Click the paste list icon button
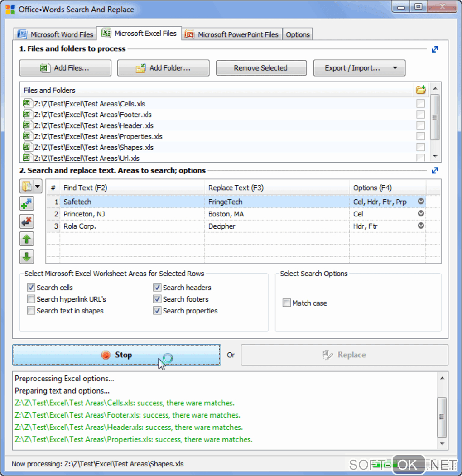462x476 pixels. 27,186
